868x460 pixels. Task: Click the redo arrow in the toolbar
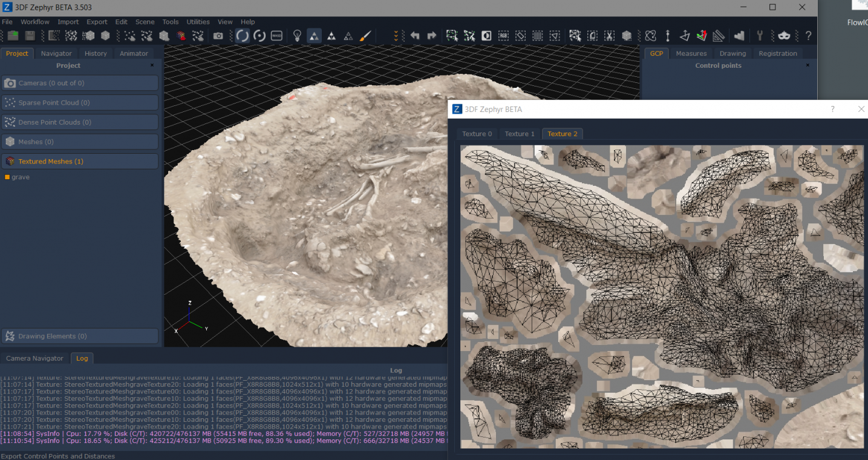[432, 36]
